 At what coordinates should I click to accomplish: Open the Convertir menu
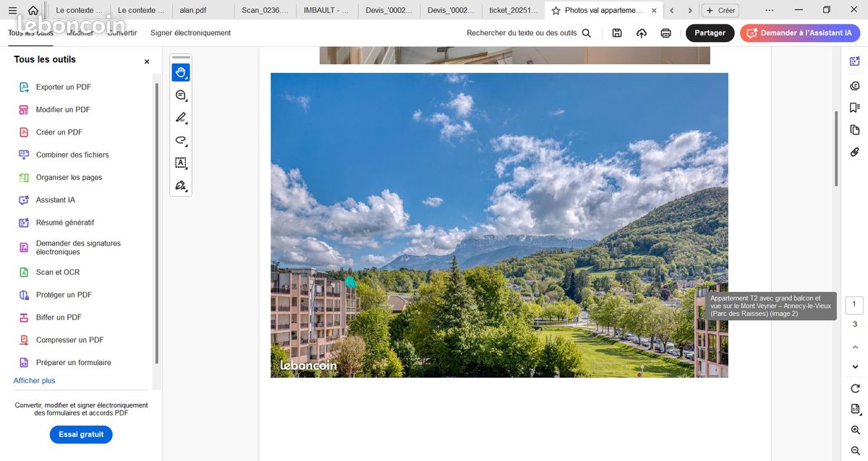[x=122, y=33]
